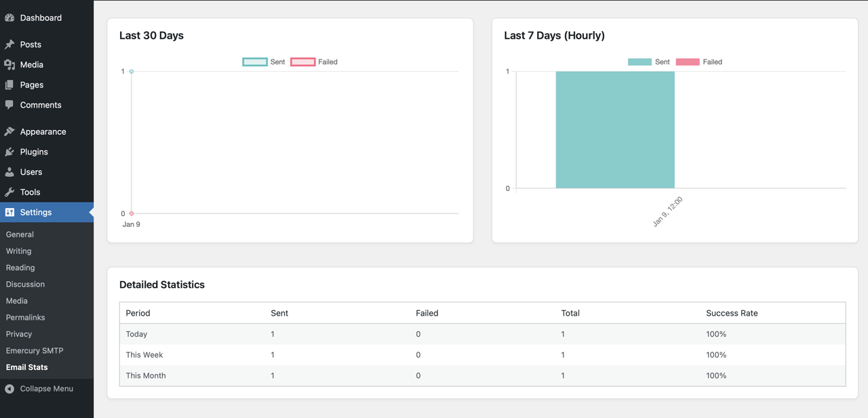Expand the Users sidebar menu
868x418 pixels.
point(30,171)
